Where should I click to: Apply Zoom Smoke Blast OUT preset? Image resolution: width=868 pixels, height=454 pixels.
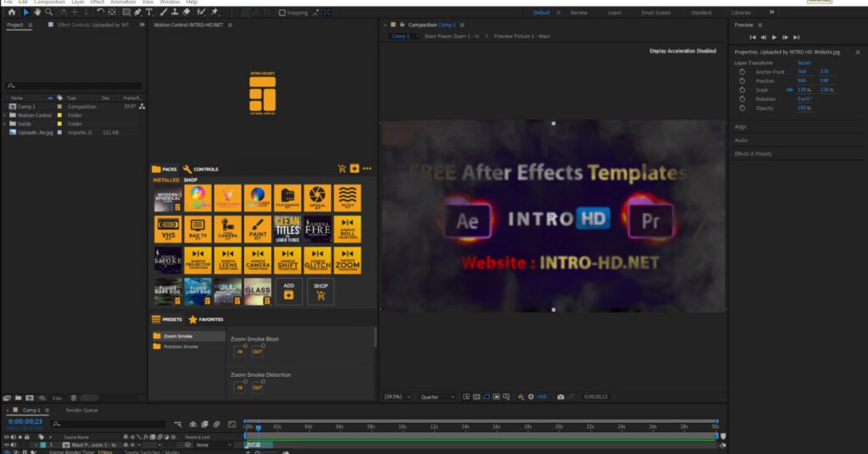tap(258, 352)
